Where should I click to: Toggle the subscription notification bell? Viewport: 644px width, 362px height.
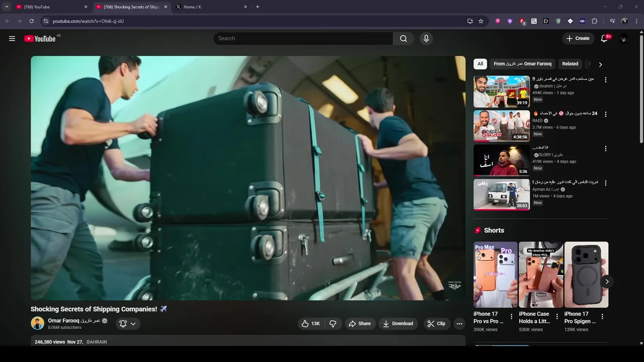coord(123,324)
